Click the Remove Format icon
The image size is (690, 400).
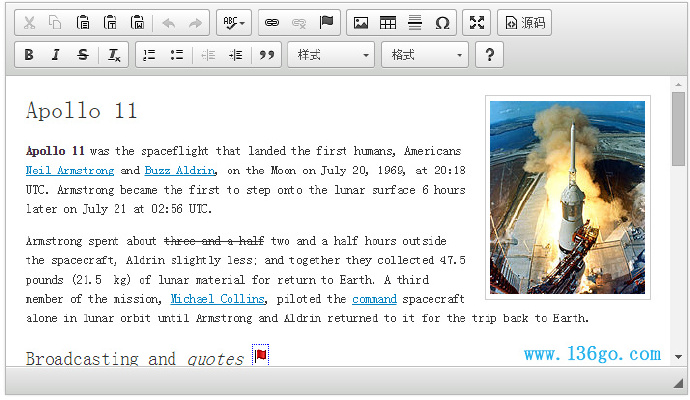115,55
